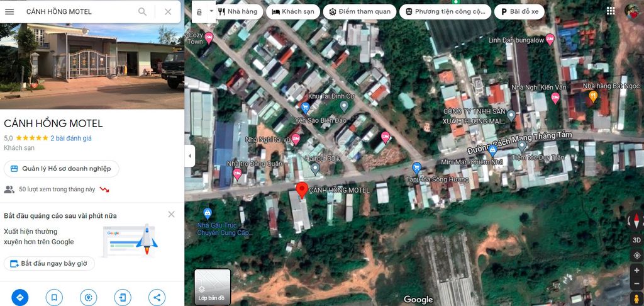This screenshot has width=644, height=306.
Task: Click the Nhà Nghỉ tài vũ marker
Action: (x=296, y=139)
